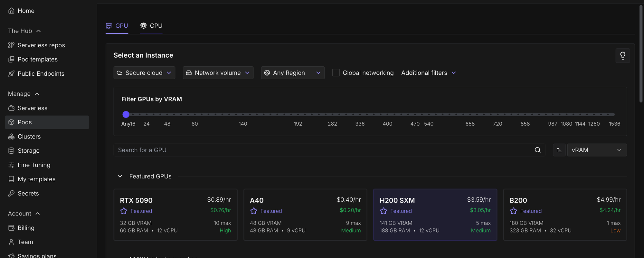
Task: Open the Secrets key item
Action: (28, 193)
